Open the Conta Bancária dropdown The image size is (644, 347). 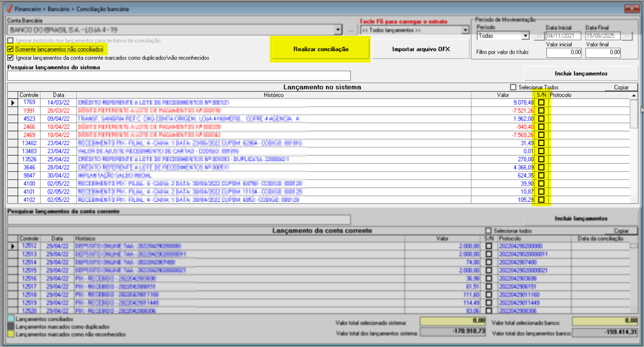(338, 30)
